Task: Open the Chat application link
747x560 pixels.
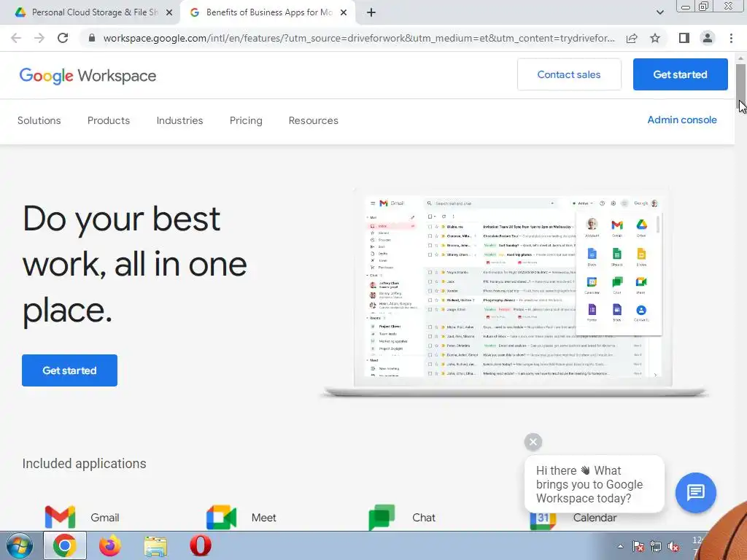Action: tap(424, 518)
